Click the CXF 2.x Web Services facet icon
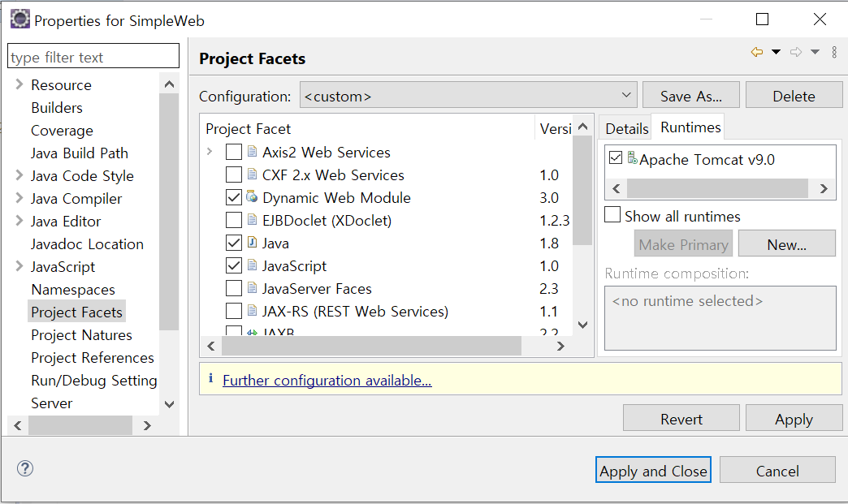The width and height of the screenshot is (848, 504). (x=252, y=174)
